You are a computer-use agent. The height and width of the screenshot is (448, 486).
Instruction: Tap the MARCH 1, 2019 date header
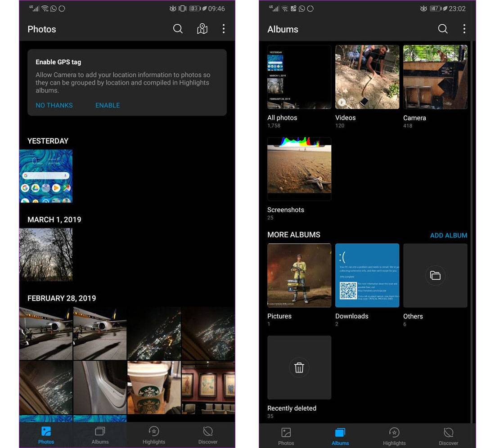54,220
